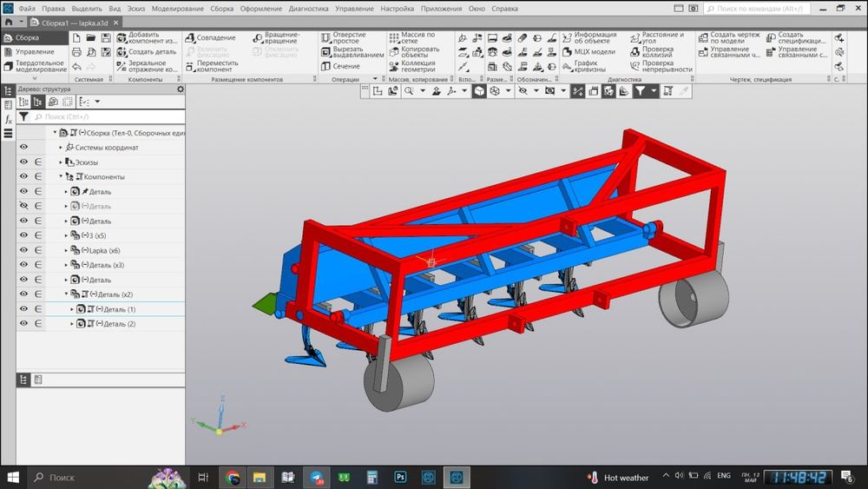868x489 pixels.
Task: Click Создать спецификацию icon
Action: pyautogui.click(x=796, y=37)
